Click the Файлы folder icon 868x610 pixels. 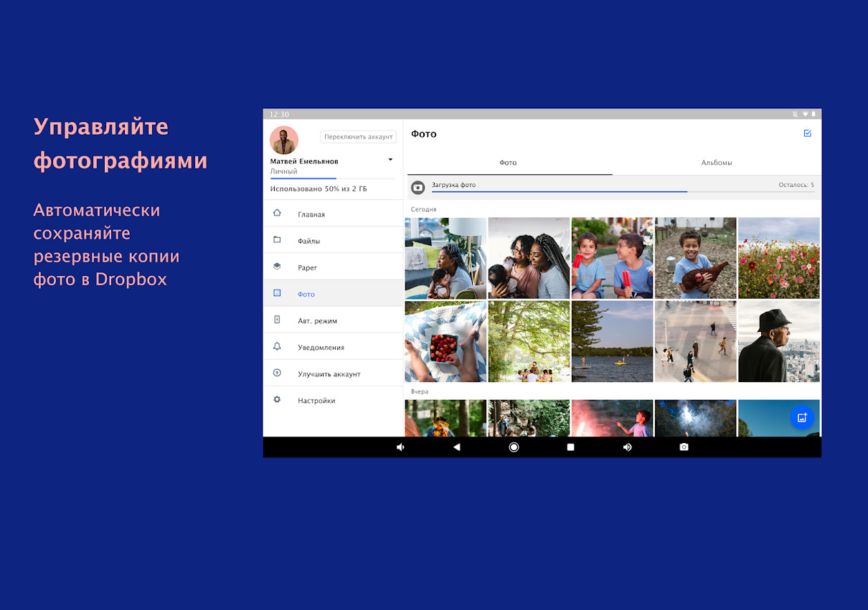coord(277,239)
